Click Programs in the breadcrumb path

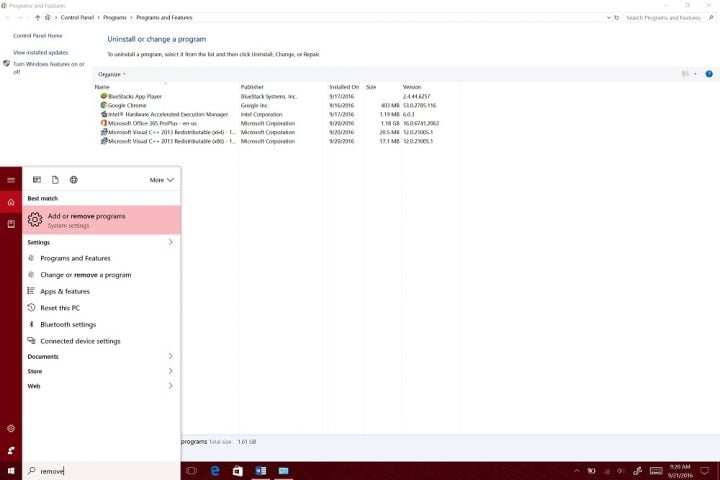click(x=115, y=17)
